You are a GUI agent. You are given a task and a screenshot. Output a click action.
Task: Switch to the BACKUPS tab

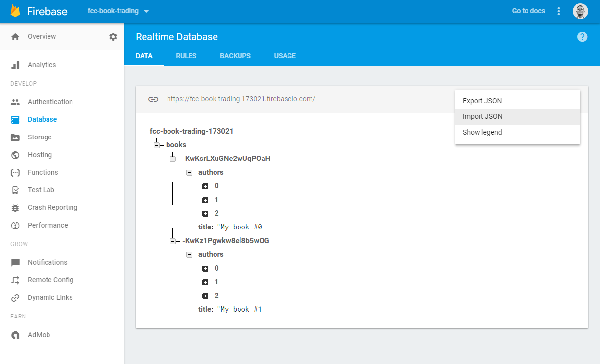tap(236, 56)
